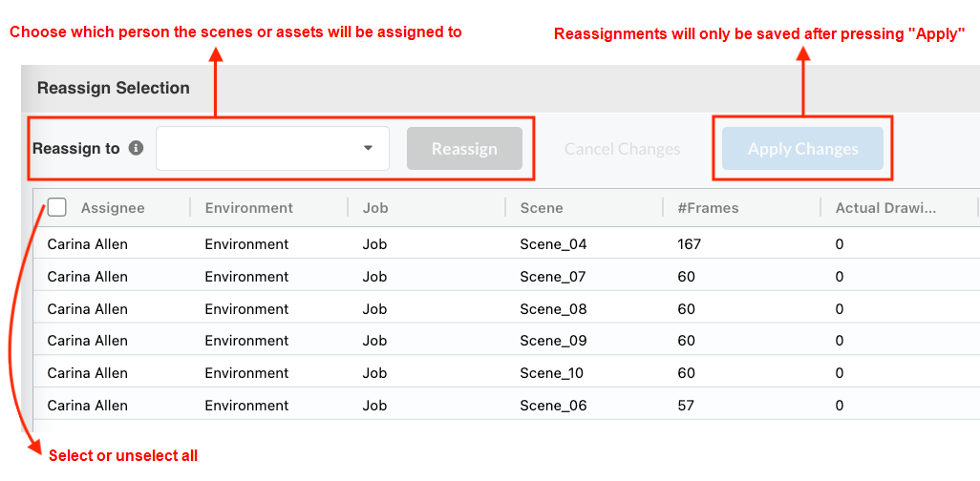This screenshot has width=980, height=481.
Task: Open the Reassign to dropdown
Action: coord(272,149)
